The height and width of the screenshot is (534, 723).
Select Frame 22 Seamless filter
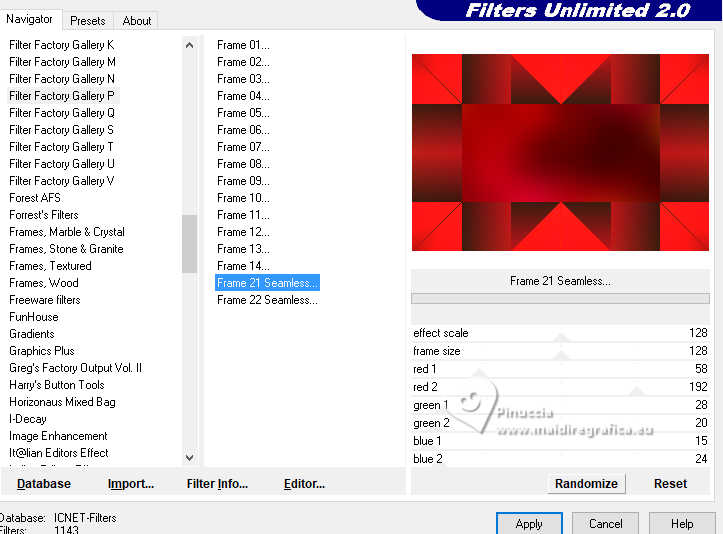click(267, 300)
